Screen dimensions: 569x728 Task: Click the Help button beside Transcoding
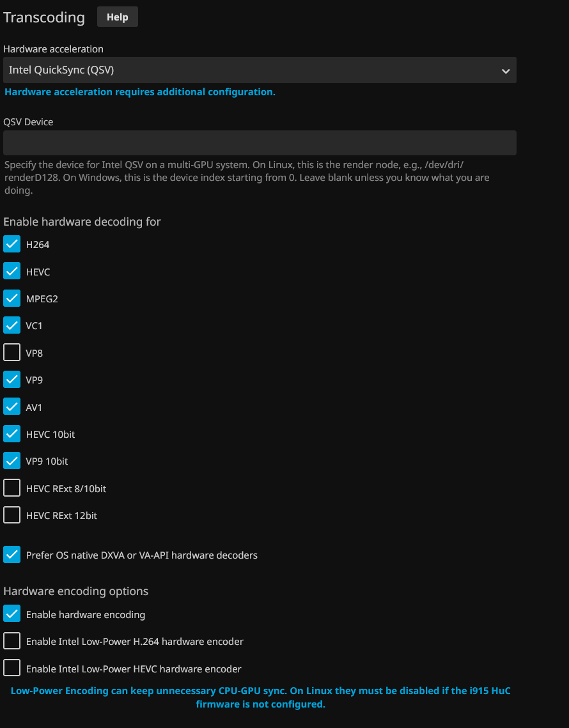point(117,17)
